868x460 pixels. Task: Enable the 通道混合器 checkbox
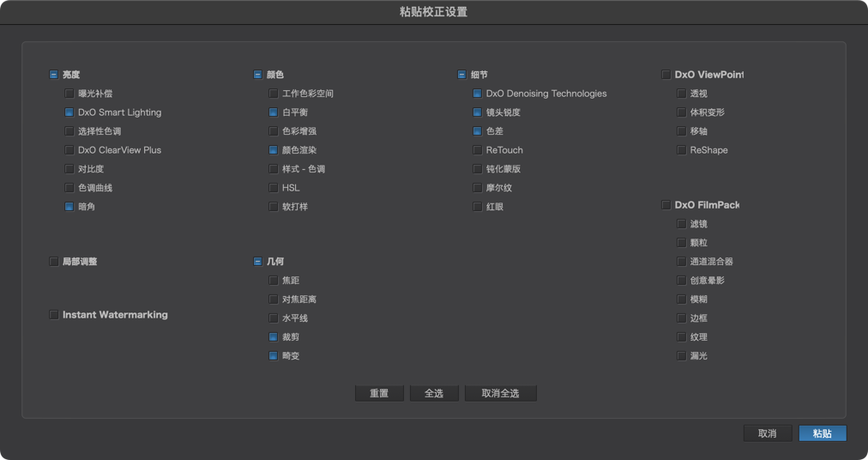[681, 262]
